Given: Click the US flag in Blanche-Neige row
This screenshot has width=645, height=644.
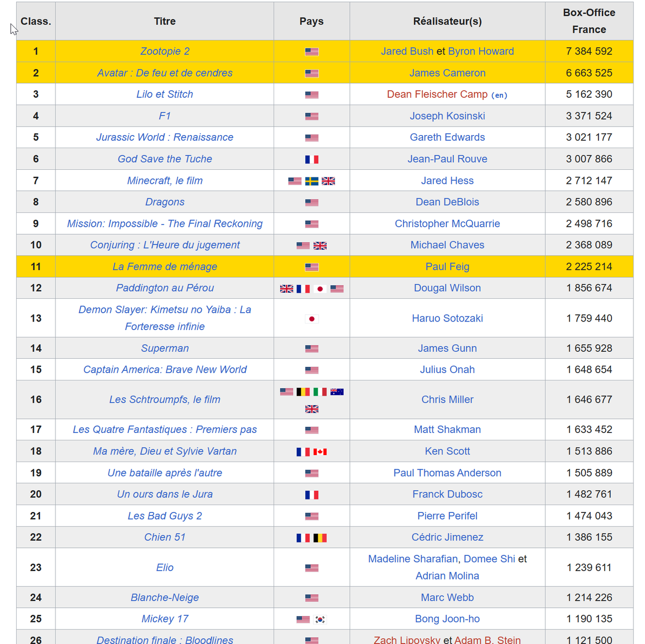Looking at the screenshot, I should [x=312, y=598].
